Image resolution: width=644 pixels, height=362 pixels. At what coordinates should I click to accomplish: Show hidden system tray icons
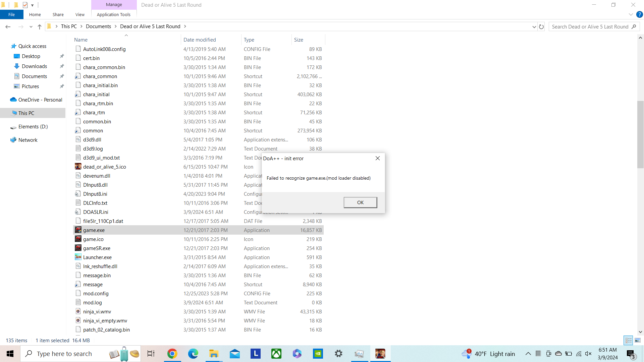click(528, 354)
